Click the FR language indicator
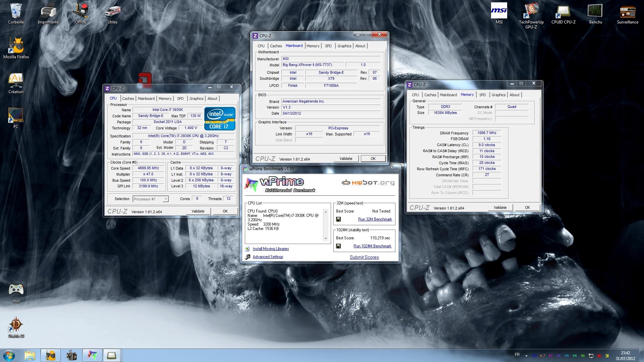Viewport: 644px width, 362px height. pos(517,355)
